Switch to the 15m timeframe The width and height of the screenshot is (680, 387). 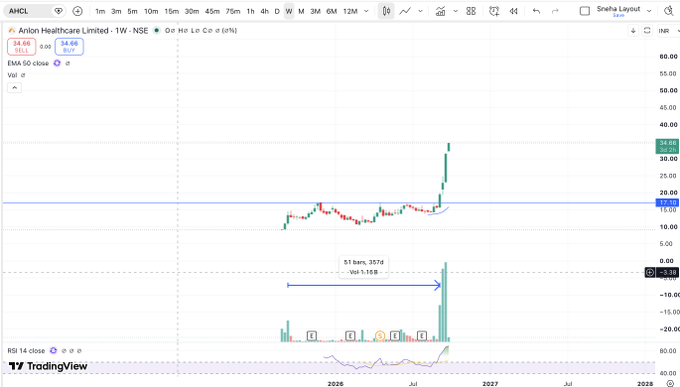171,11
